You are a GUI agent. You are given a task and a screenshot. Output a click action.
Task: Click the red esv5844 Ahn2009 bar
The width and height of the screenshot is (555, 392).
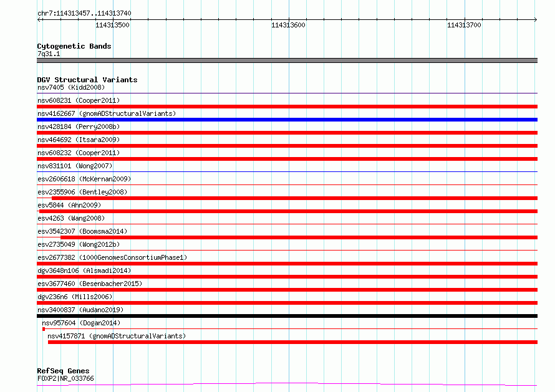[289, 211]
